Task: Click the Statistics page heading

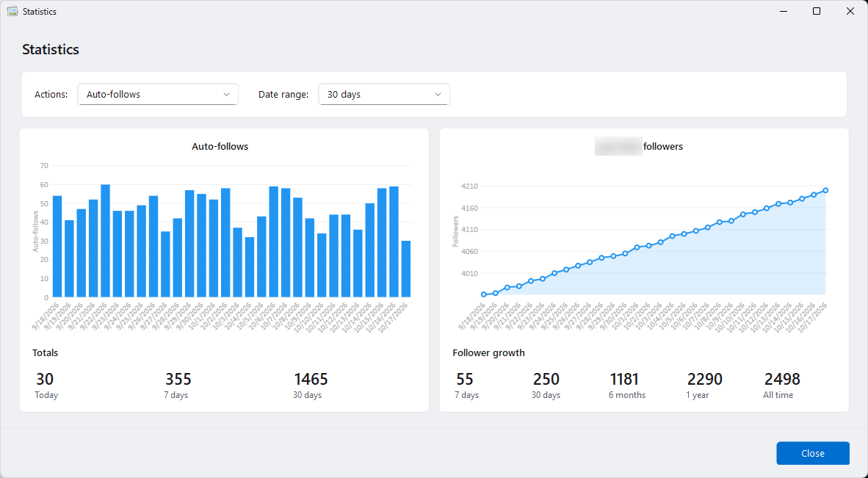Action: 51,49
